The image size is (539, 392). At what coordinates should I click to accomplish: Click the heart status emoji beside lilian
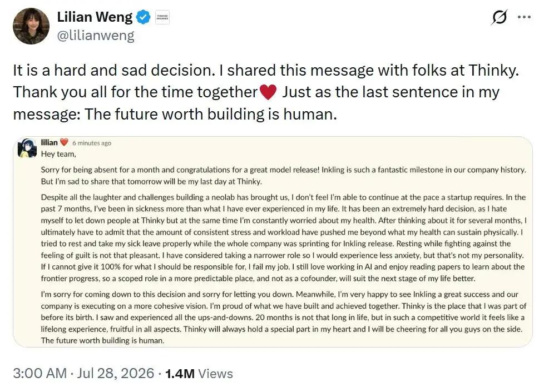(x=65, y=142)
